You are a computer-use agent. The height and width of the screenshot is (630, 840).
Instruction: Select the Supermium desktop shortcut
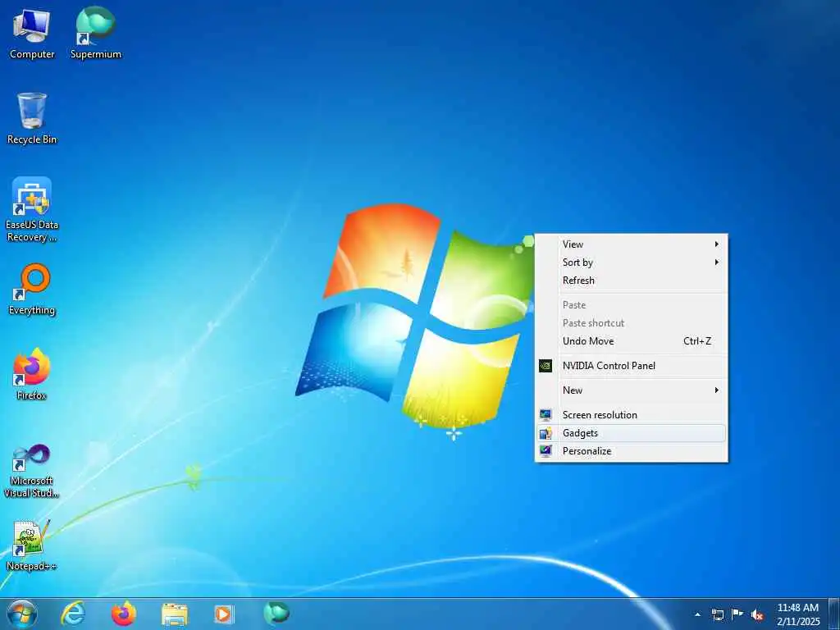(96, 33)
